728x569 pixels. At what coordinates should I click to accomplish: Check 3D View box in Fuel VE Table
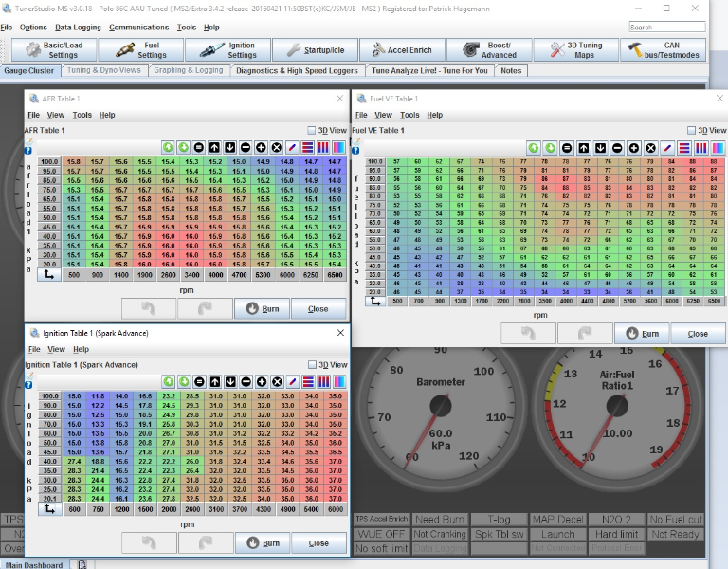click(x=690, y=130)
